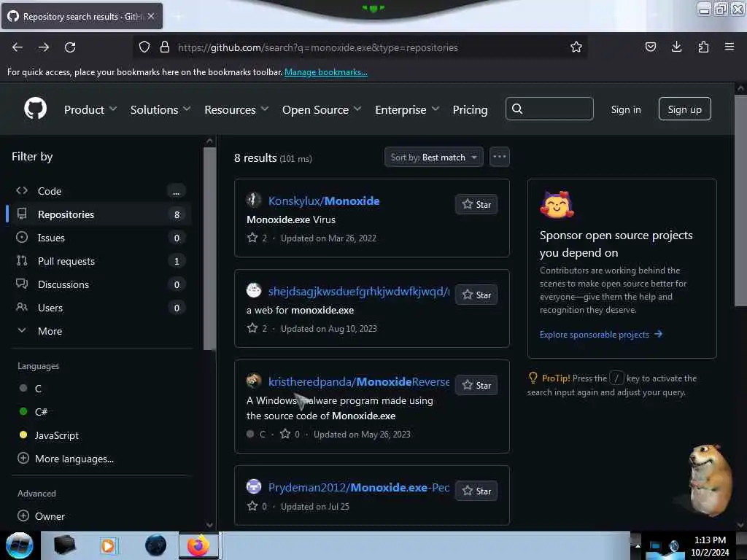This screenshot has height=560, width=747.
Task: Bookmark this page with the star icon
Action: [x=576, y=47]
